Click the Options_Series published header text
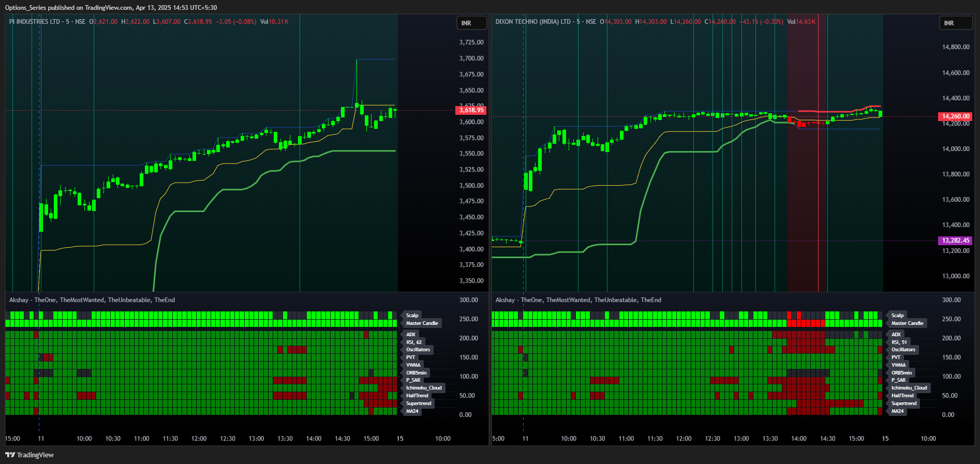The image size is (980, 464). tap(111, 8)
